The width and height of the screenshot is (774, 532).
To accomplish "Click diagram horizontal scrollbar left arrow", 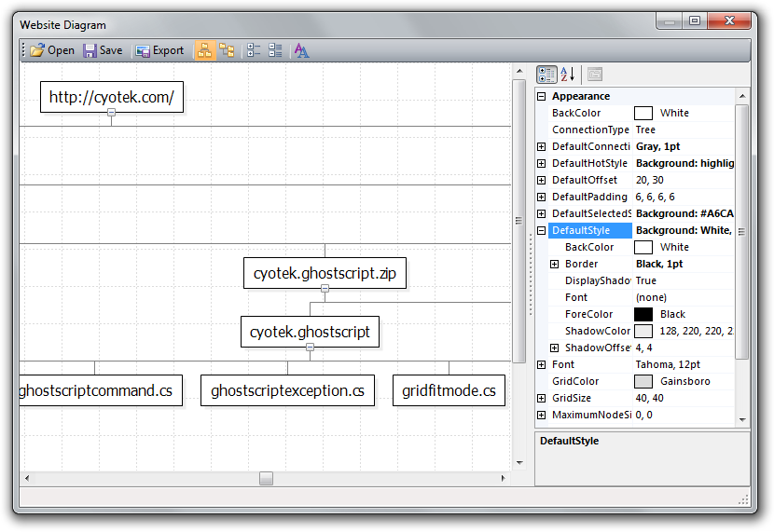I will tap(27, 478).
